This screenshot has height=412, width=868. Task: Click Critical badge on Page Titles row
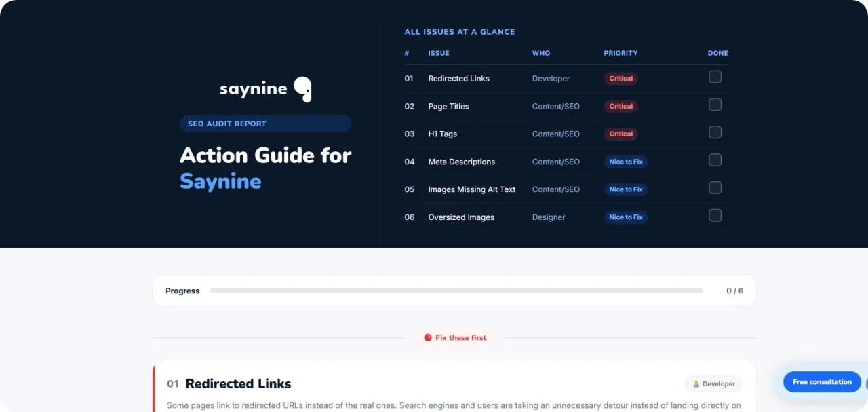coord(621,107)
